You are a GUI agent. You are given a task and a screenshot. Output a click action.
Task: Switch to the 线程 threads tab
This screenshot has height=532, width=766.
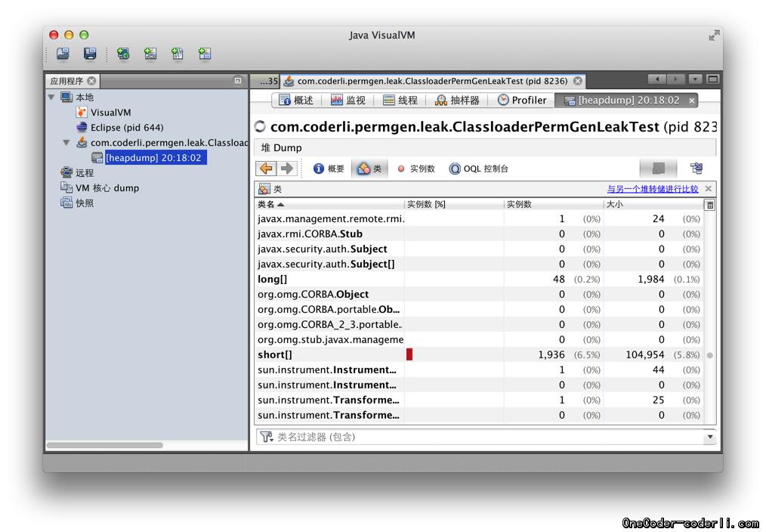click(x=400, y=100)
